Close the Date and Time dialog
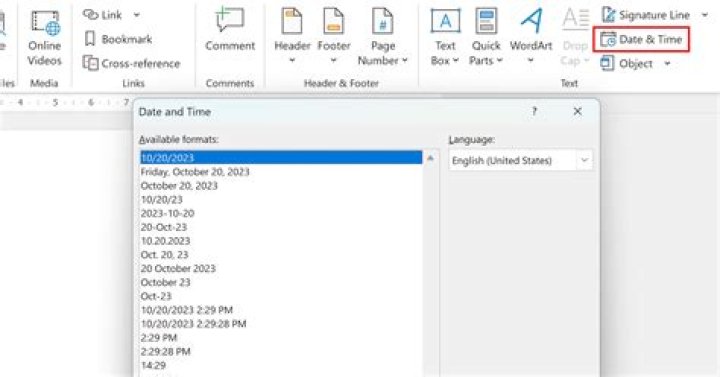This screenshot has height=377, width=720. click(578, 112)
